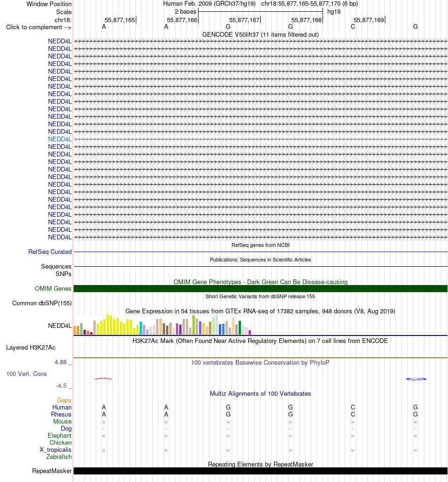Click the horizontal scale bar line
The width and height of the screenshot is (448, 482).
coord(261,12)
